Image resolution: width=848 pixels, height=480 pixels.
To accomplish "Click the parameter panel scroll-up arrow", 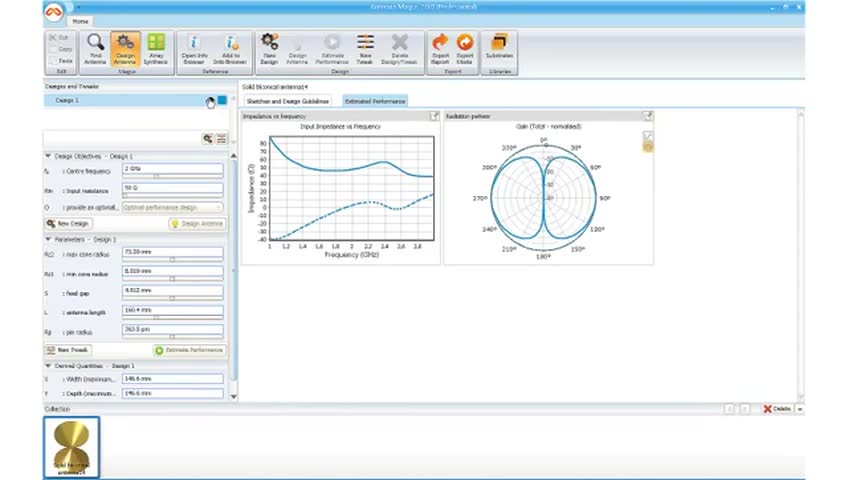I will point(234,156).
